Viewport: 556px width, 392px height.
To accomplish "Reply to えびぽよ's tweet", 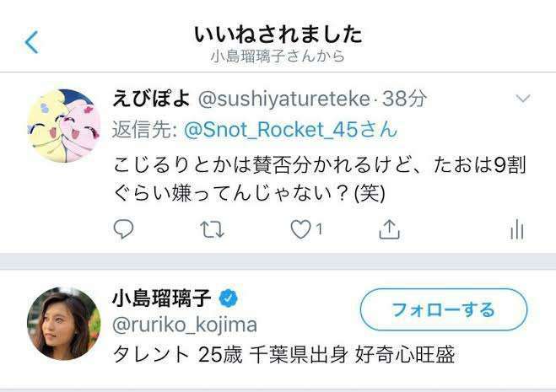I will coord(123,229).
